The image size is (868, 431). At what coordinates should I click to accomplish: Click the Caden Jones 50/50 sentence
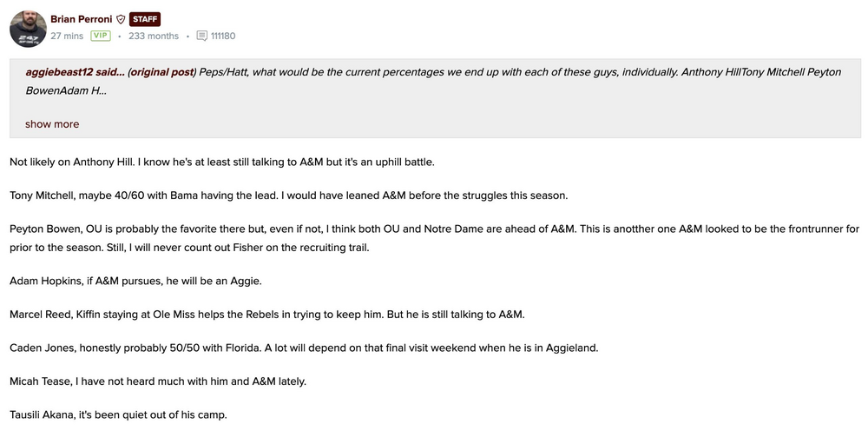point(304,348)
